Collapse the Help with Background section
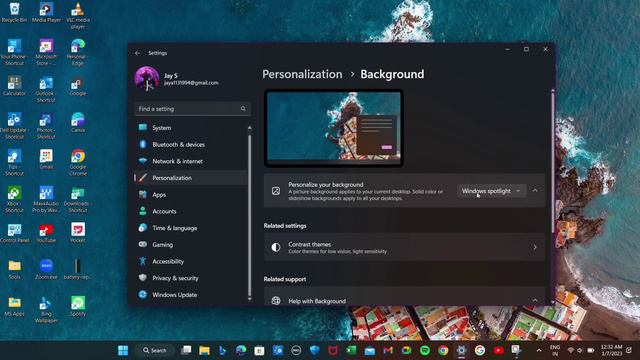This screenshot has height=360, width=640. tap(535, 300)
